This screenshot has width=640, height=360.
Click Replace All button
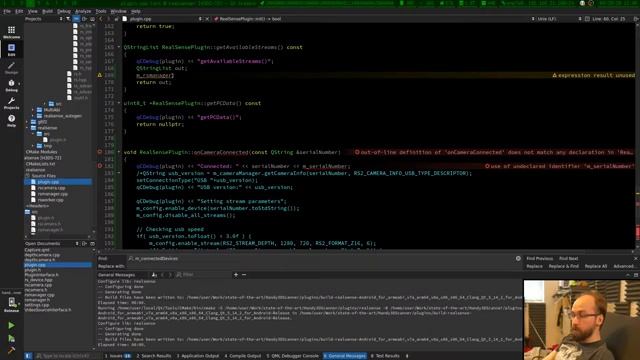point(596,266)
